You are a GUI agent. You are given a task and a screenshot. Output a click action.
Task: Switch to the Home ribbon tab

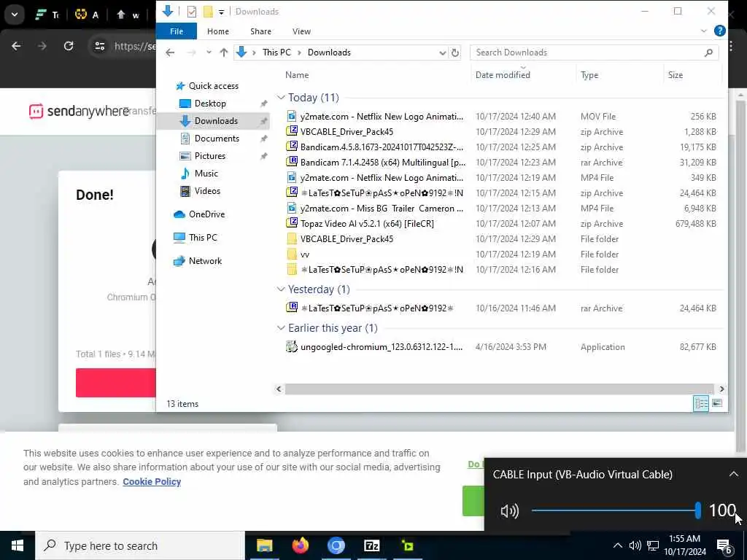(x=217, y=31)
